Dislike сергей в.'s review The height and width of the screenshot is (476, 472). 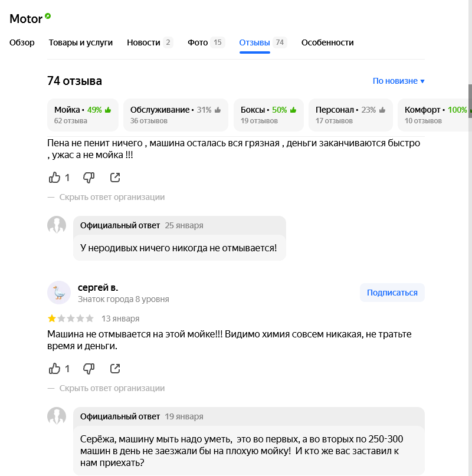pyautogui.click(x=88, y=369)
